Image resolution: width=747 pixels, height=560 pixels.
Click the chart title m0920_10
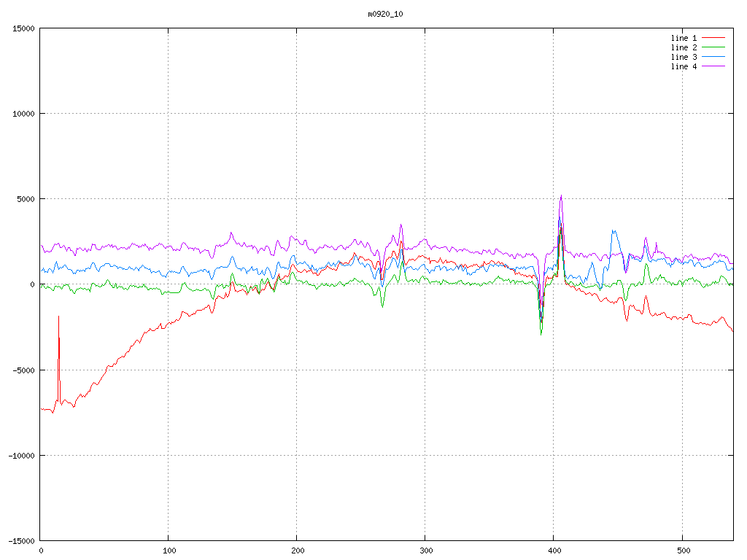click(x=385, y=14)
